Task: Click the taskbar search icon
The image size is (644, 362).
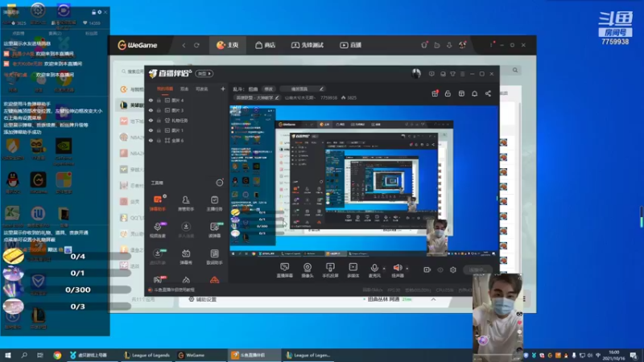Action: 24,355
